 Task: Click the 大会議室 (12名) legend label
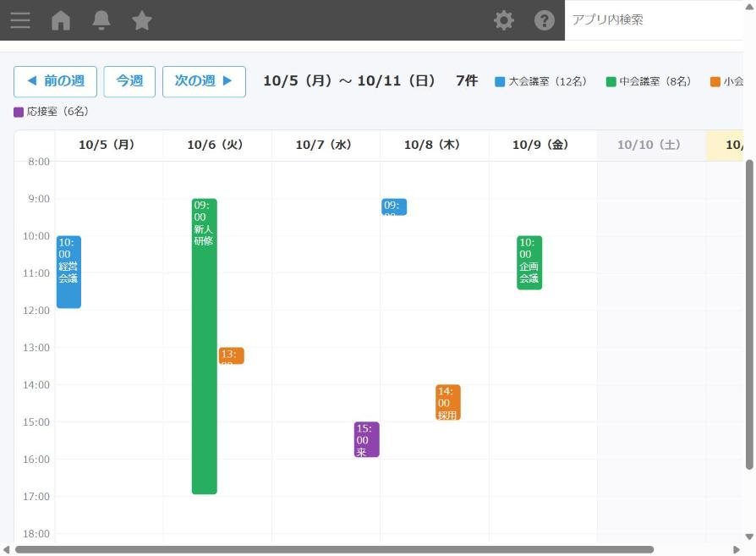pos(547,81)
